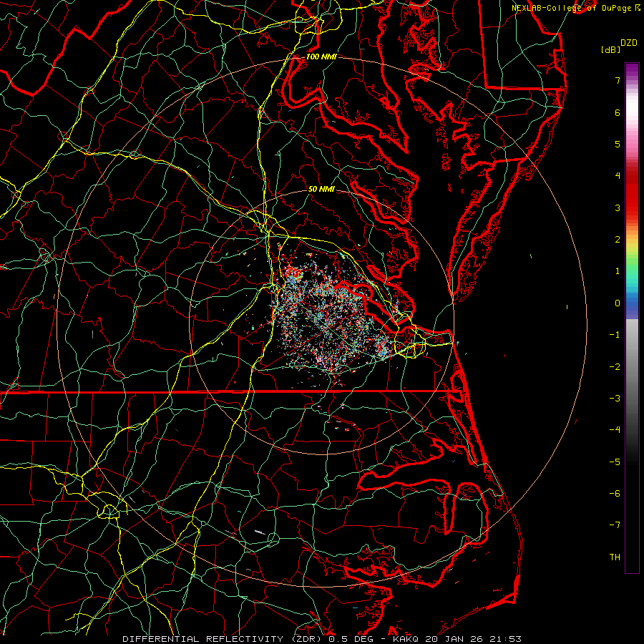This screenshot has width=644, height=644.
Task: Select the 0 label on the color scale
Action: tap(618, 303)
